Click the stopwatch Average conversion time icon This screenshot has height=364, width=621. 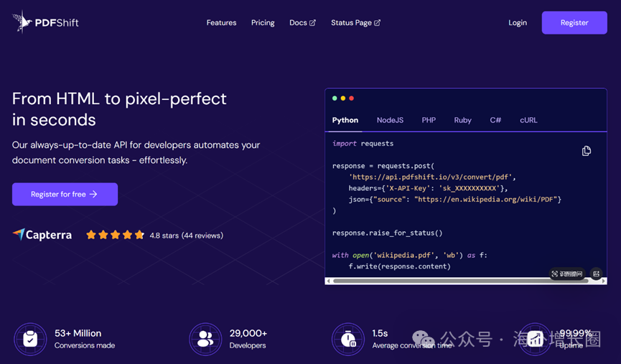pyautogui.click(x=347, y=339)
